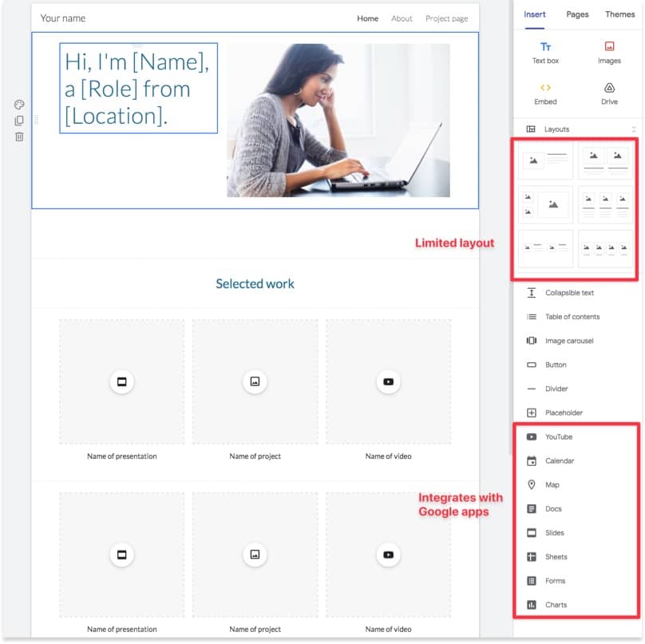This screenshot has height=644, width=645.
Task: Insert a file from Drive
Action: pos(609,93)
